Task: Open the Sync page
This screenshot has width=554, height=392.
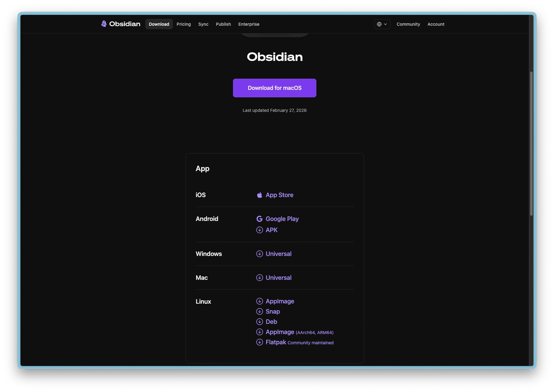Action: click(203, 24)
